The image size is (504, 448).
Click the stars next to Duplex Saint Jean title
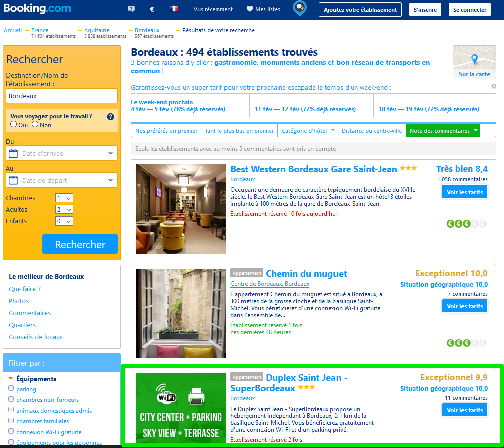tap(306, 387)
